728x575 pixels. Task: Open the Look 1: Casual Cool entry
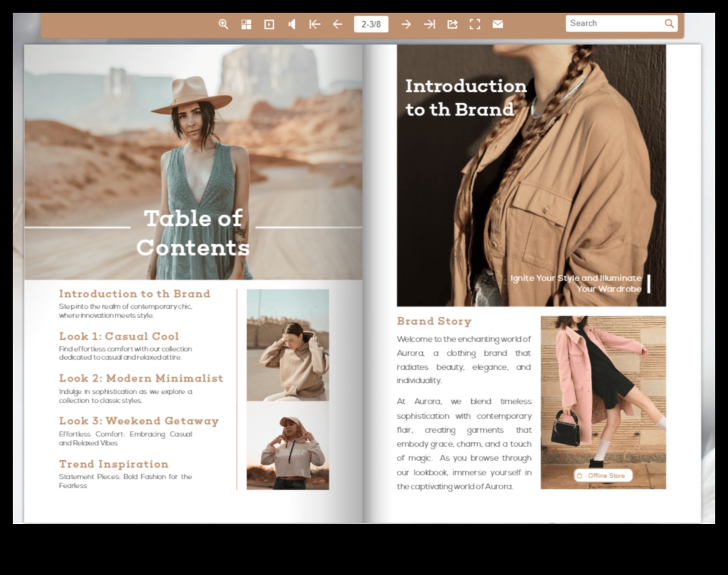[x=119, y=336]
